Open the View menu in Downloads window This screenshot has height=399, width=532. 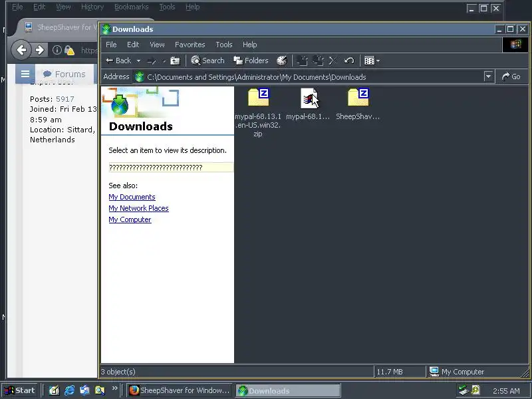tap(157, 45)
